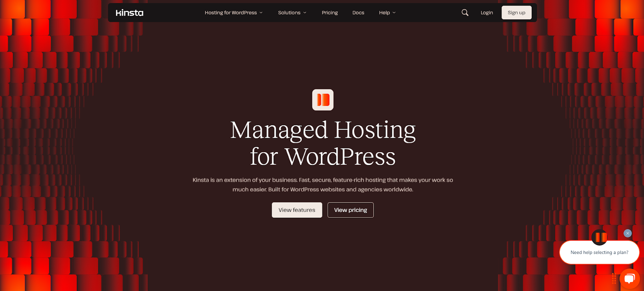The image size is (644, 291).
Task: Click the View pricing button
Action: tap(351, 210)
